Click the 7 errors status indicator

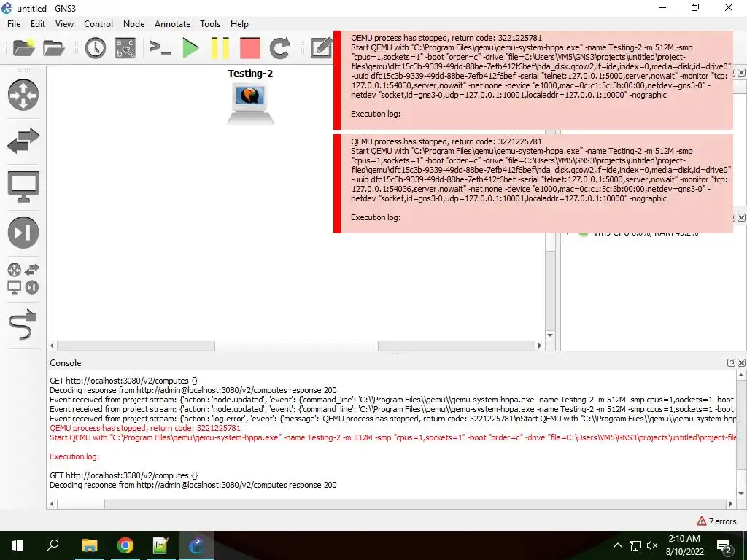coord(716,521)
